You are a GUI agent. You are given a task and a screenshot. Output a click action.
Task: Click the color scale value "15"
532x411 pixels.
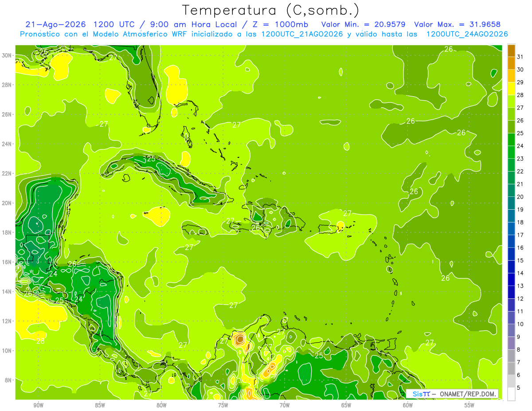point(520,261)
